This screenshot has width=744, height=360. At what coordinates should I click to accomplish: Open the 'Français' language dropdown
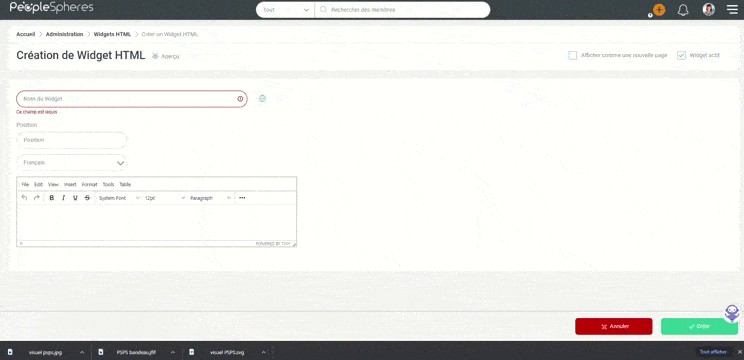[72, 163]
